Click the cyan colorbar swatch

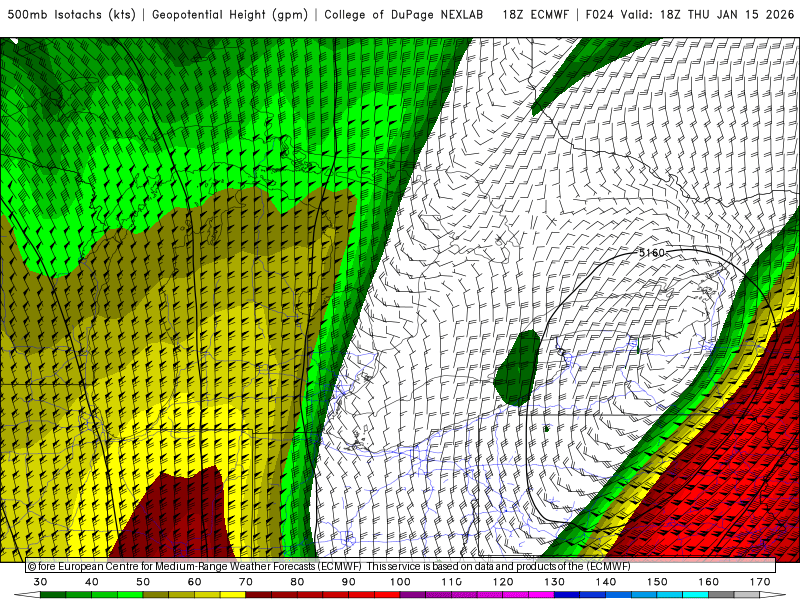click(x=696, y=595)
